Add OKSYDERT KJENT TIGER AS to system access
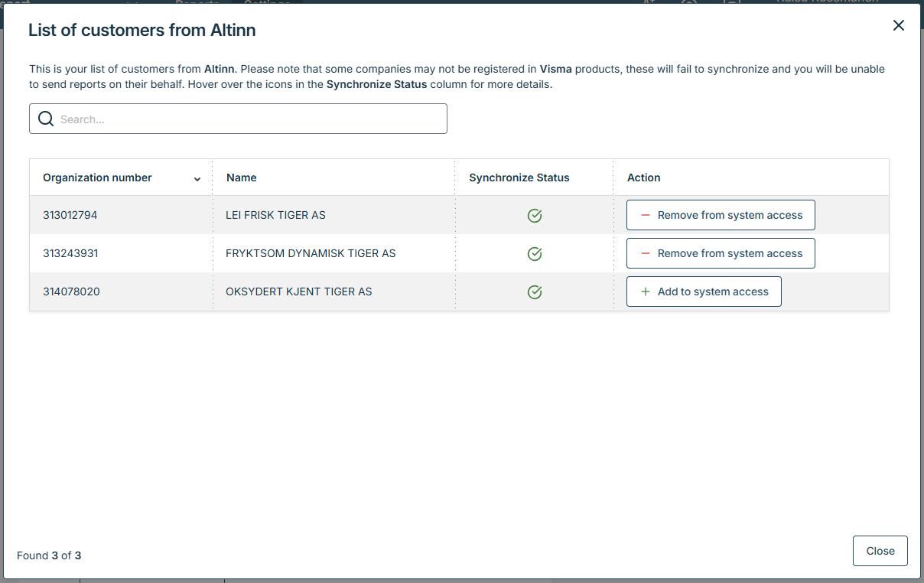The width and height of the screenshot is (924, 583). [704, 292]
